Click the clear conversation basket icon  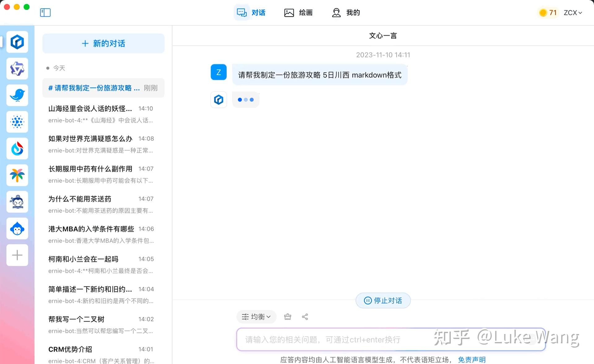coord(288,317)
